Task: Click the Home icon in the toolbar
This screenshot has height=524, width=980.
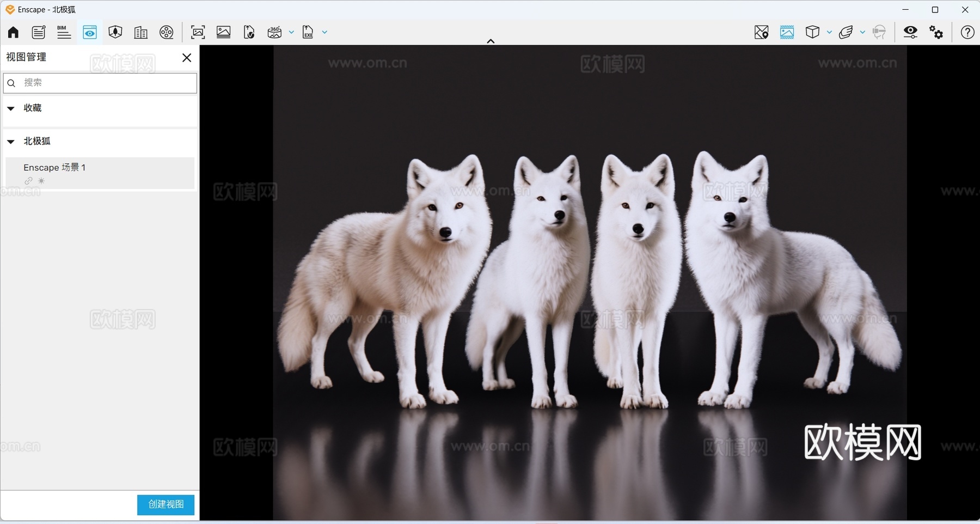Action: (x=13, y=32)
